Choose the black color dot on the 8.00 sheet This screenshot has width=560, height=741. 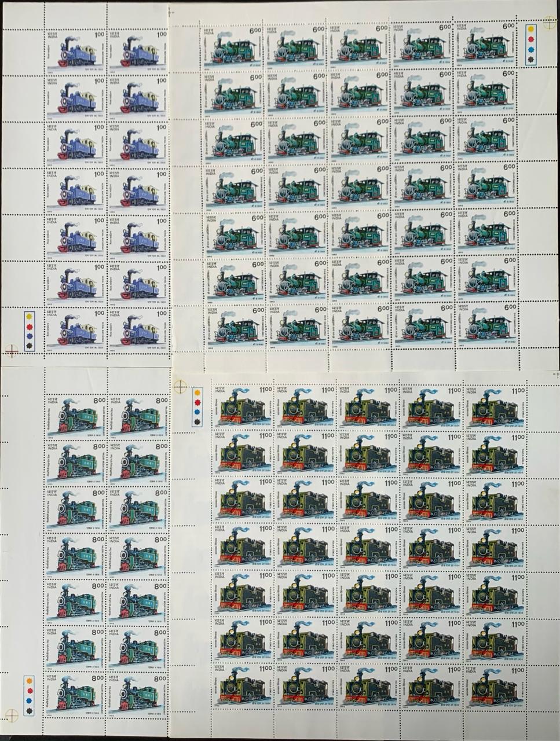[x=30, y=711]
